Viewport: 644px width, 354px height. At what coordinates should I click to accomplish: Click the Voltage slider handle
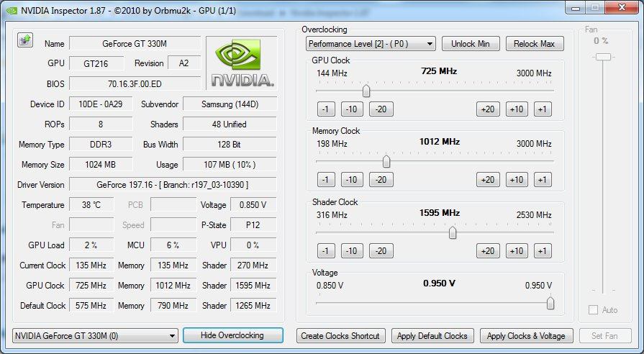[x=550, y=304]
